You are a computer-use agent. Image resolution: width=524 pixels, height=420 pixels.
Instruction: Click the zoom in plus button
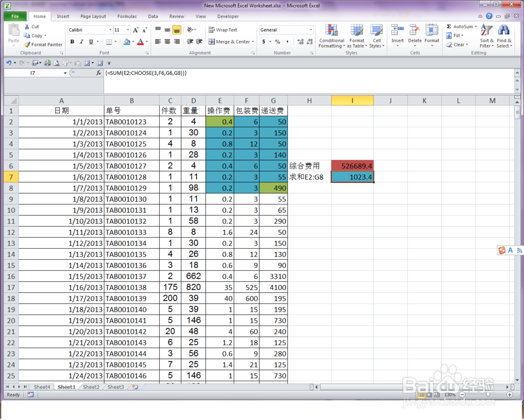(x=510, y=395)
